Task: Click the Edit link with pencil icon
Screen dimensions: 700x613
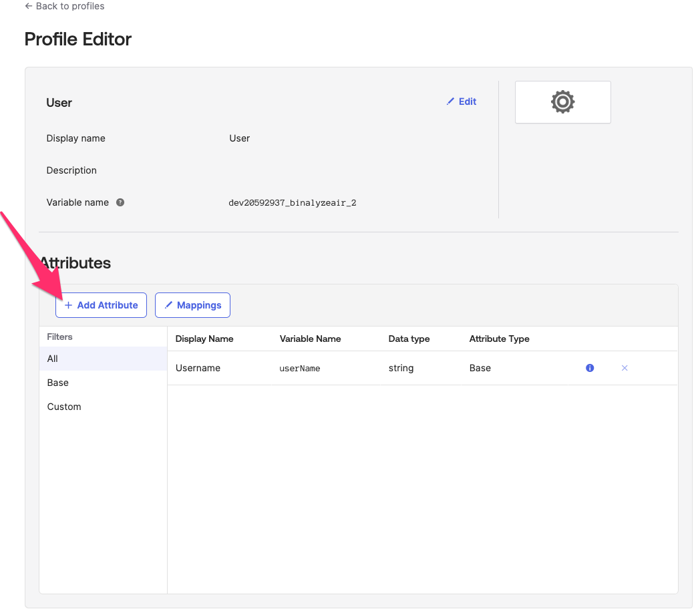Action: (x=462, y=101)
